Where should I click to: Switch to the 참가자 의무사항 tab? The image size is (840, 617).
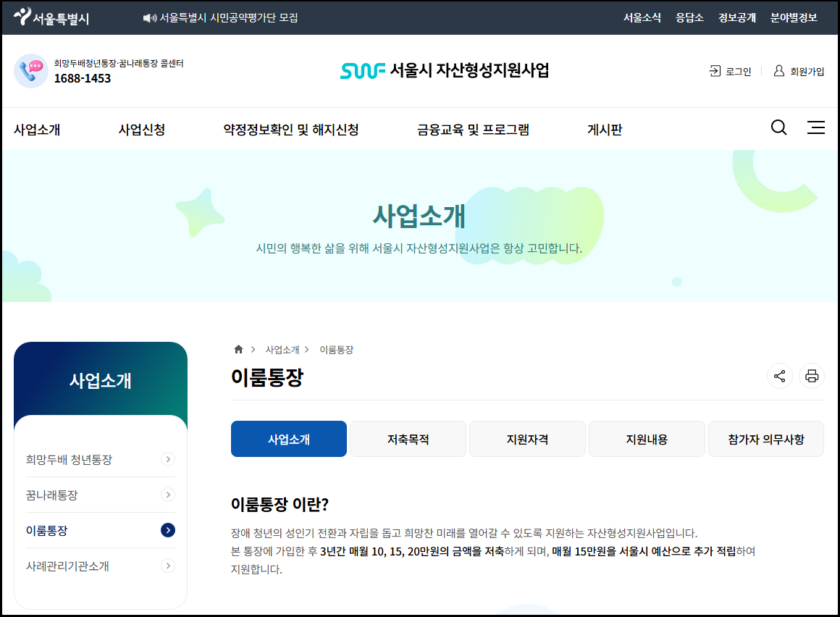tap(766, 439)
